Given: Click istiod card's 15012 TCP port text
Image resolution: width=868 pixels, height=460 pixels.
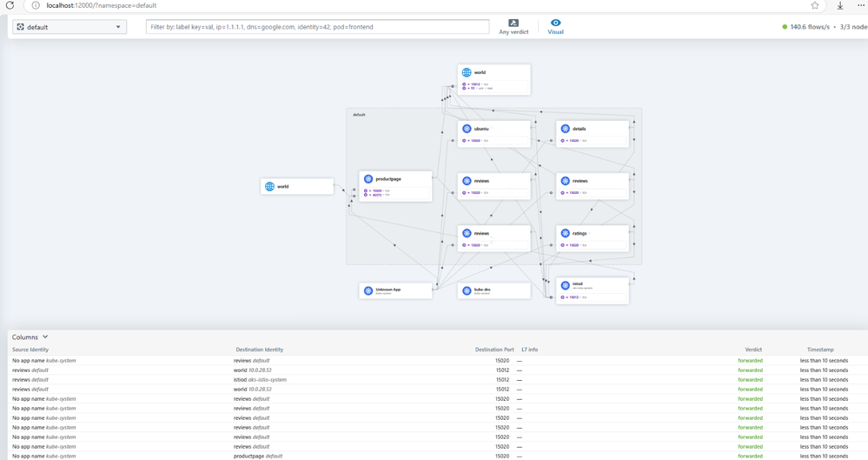Looking at the screenshot, I should [576, 297].
